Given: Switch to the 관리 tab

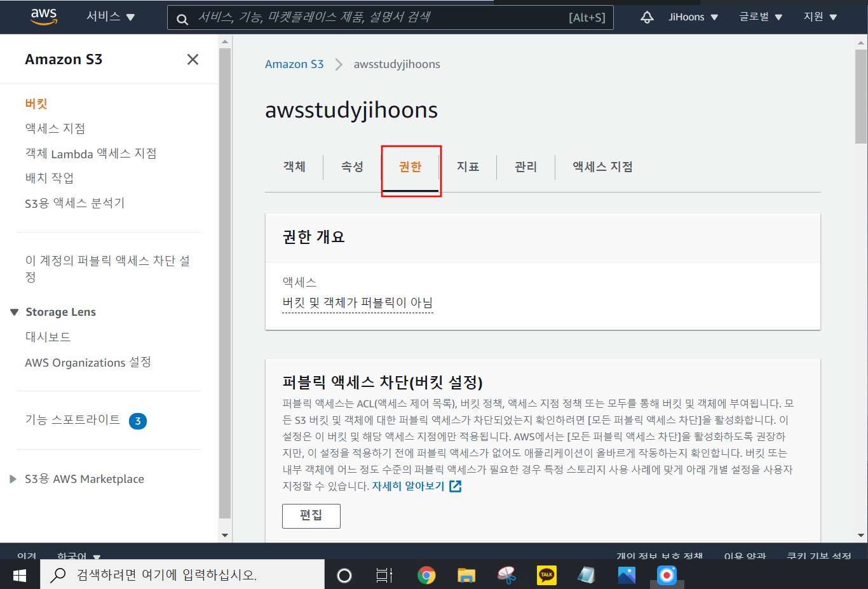Looking at the screenshot, I should (x=526, y=166).
